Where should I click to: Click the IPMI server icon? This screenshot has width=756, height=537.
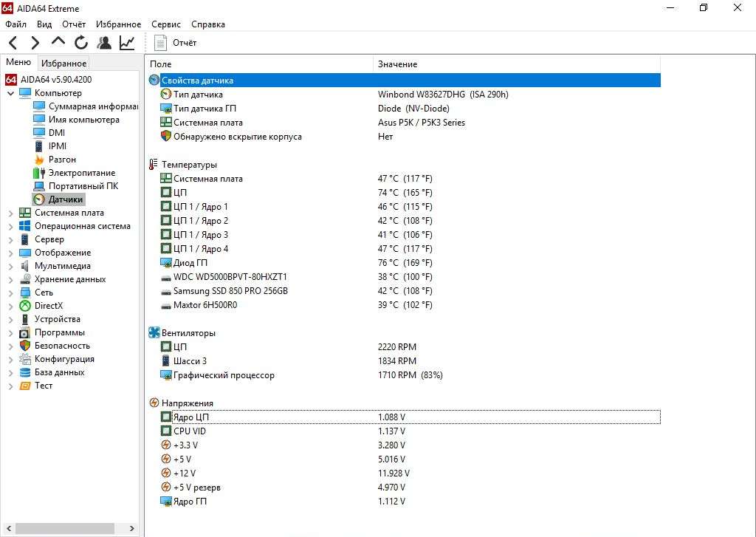click(x=39, y=146)
